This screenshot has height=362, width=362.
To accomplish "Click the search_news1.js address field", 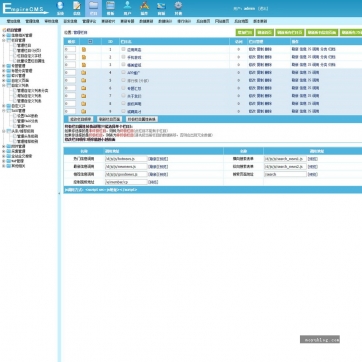I will tap(285, 159).
